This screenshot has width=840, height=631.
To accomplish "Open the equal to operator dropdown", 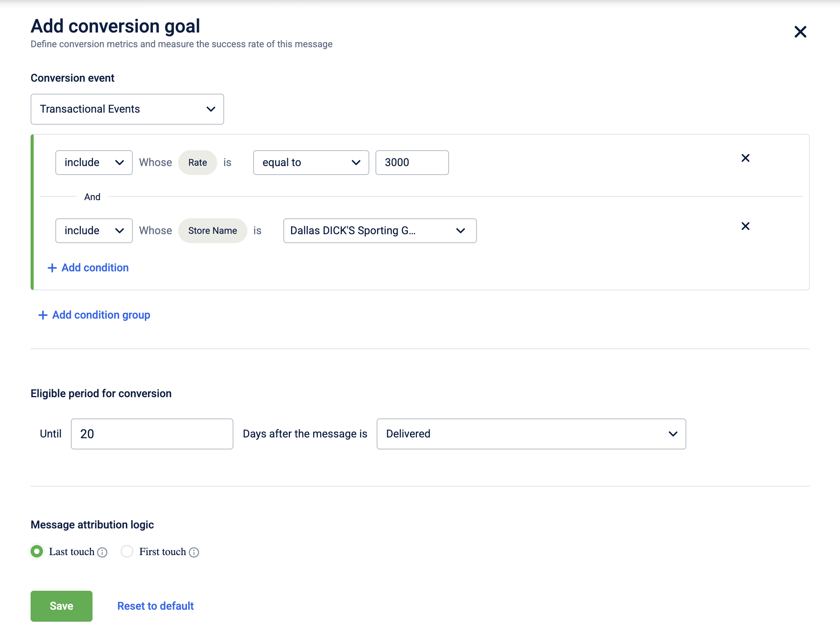I will [311, 163].
